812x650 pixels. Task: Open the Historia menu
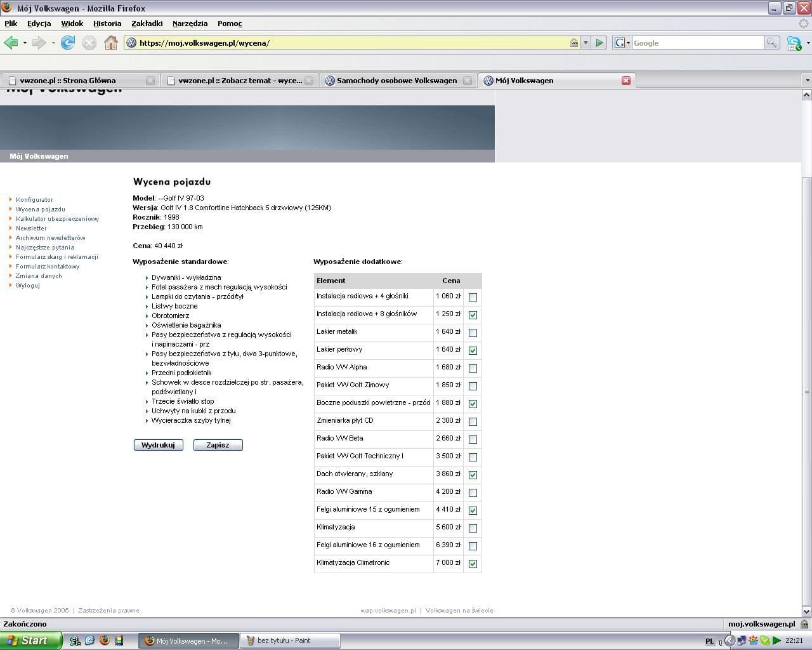107,23
